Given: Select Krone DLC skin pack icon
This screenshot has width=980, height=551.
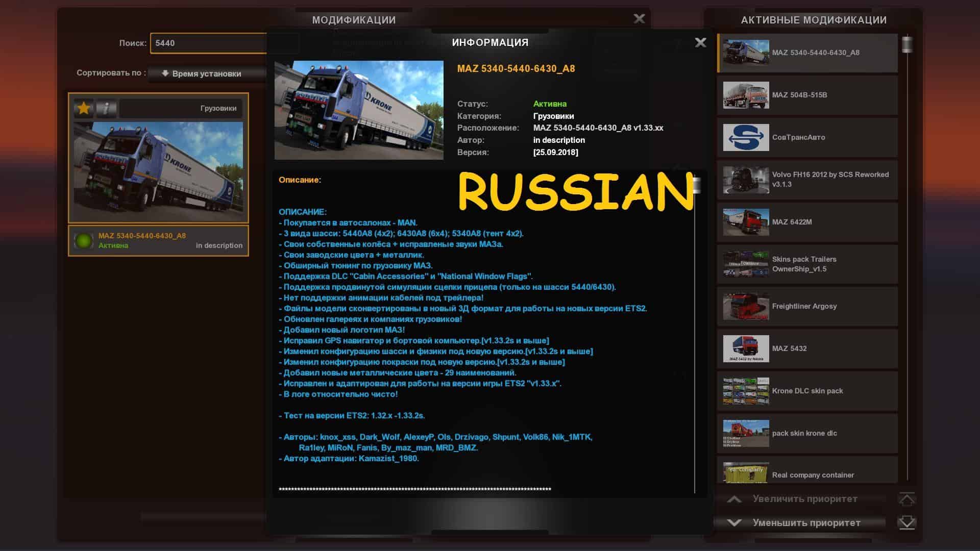Looking at the screenshot, I should [746, 391].
